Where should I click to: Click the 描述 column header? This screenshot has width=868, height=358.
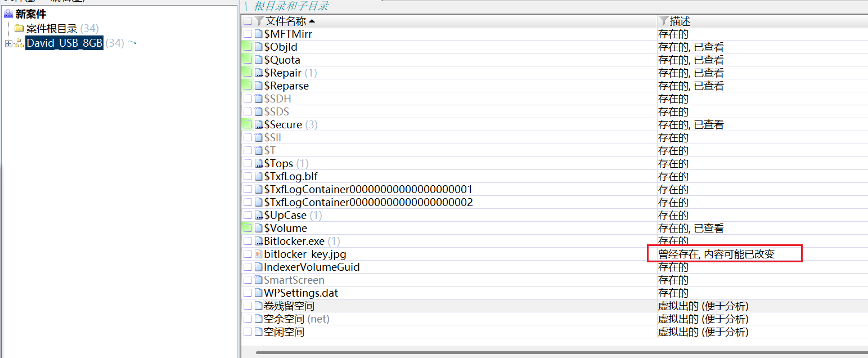tap(680, 21)
